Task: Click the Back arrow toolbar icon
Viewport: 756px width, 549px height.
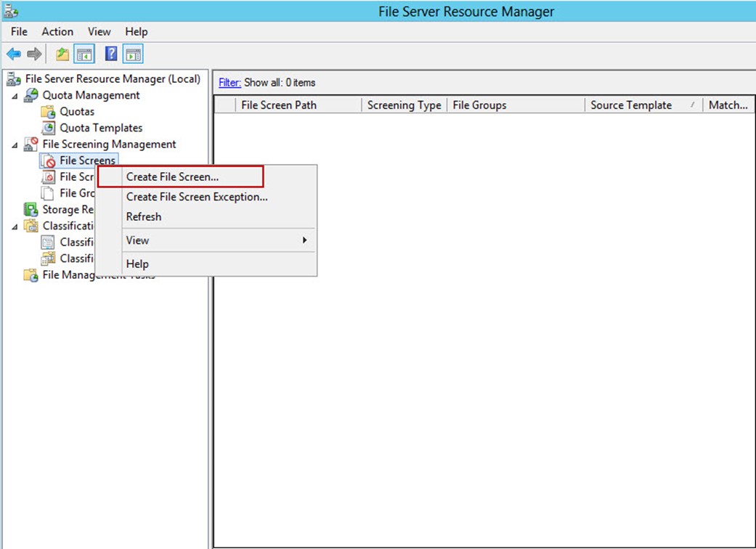Action: coord(14,54)
